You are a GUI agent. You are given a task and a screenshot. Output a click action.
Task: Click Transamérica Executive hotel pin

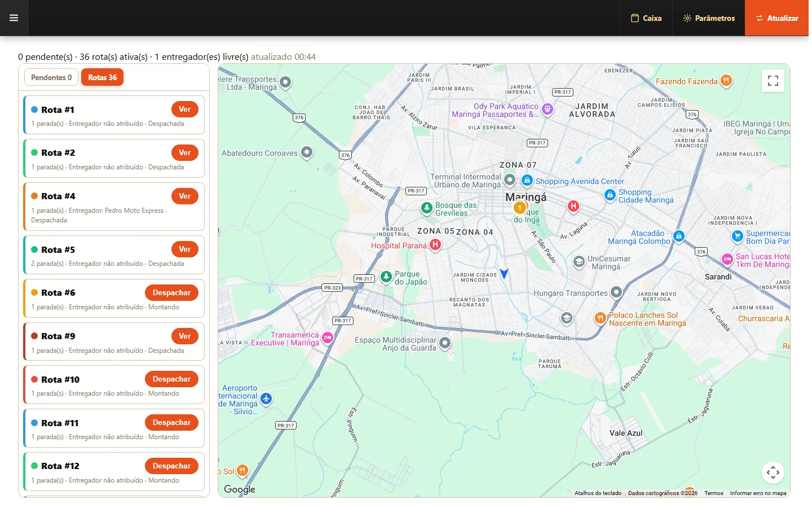pyautogui.click(x=327, y=338)
